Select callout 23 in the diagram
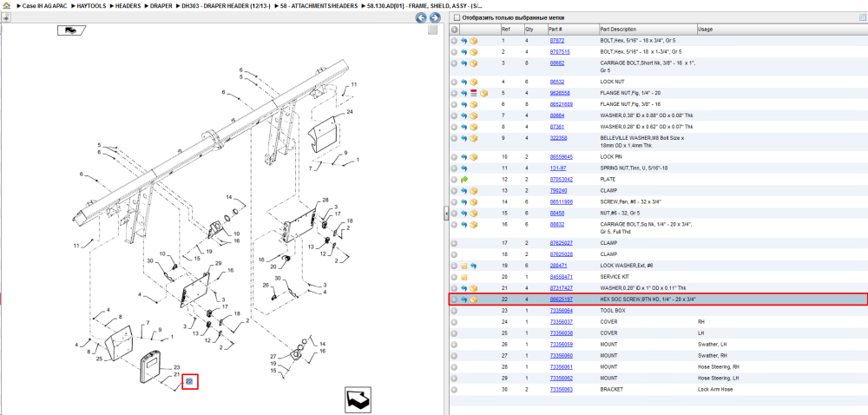 [x=176, y=367]
